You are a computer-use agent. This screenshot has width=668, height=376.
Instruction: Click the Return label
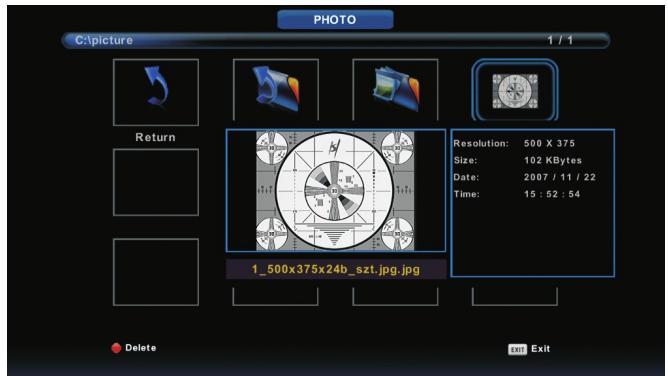tap(155, 137)
